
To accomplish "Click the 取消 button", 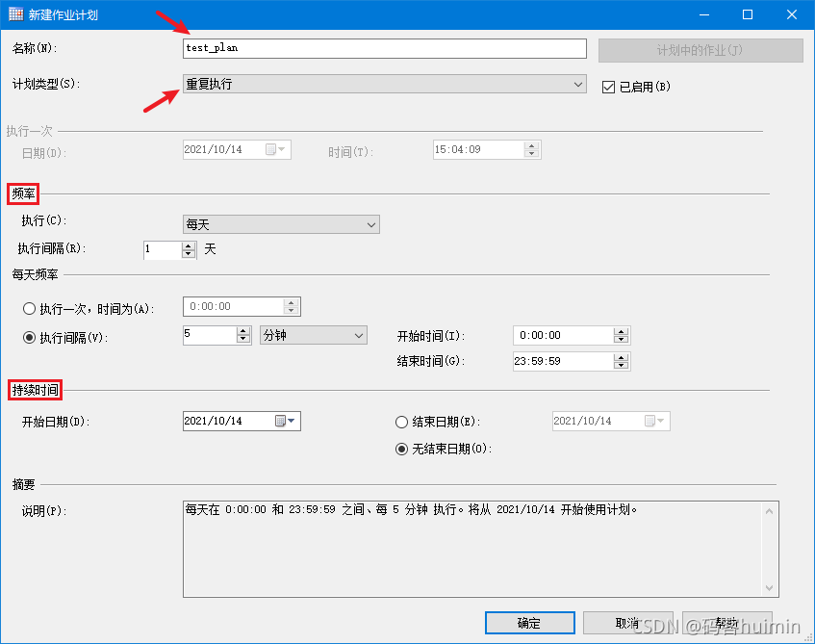I will pos(628,623).
